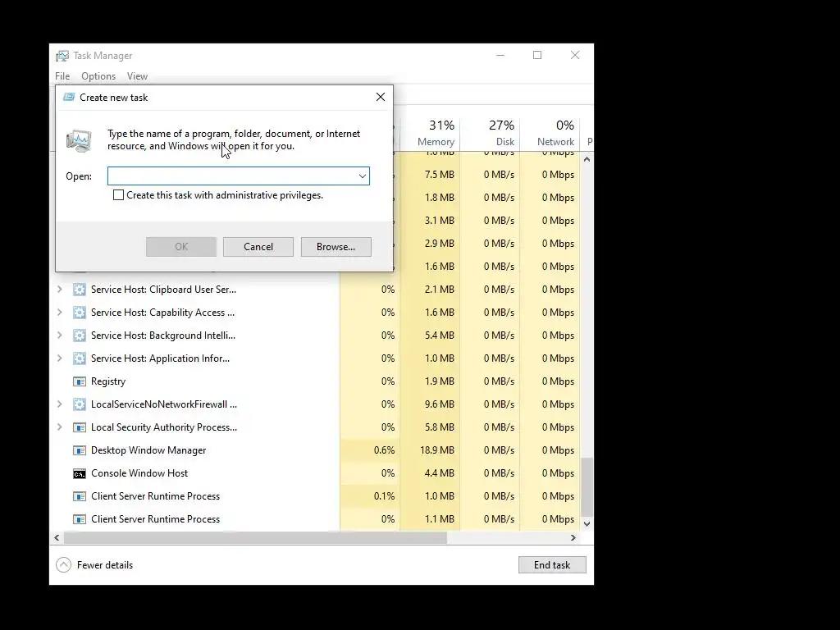Click the scroll up arrow of the process list
The height and width of the screenshot is (630, 840).
587,160
